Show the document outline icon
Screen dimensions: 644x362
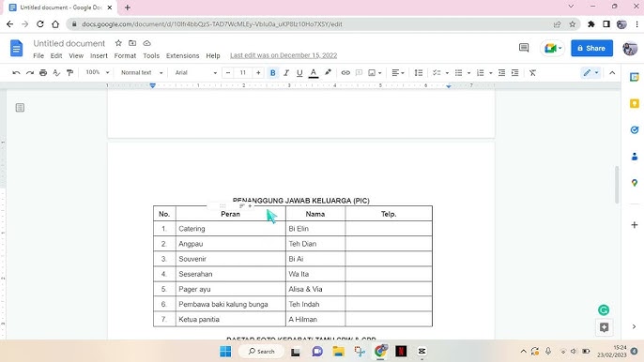pyautogui.click(x=20, y=108)
